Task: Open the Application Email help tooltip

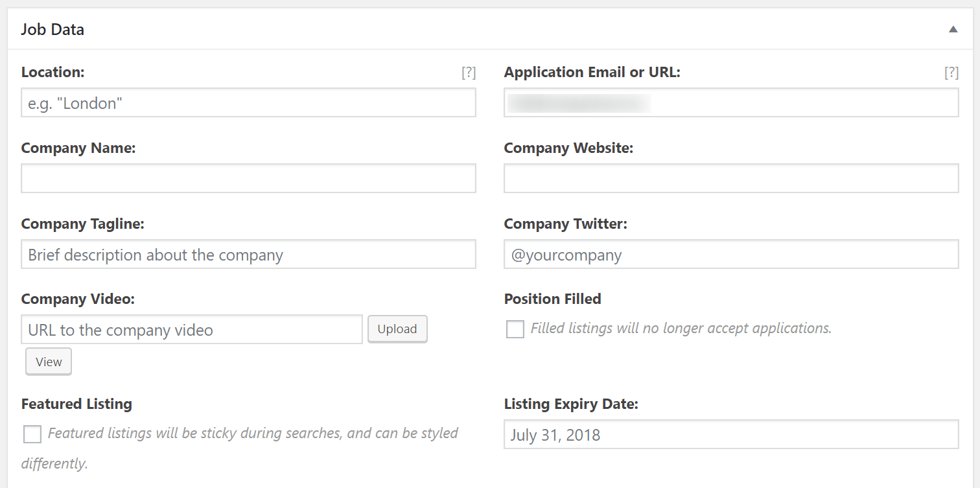Action: point(951,72)
